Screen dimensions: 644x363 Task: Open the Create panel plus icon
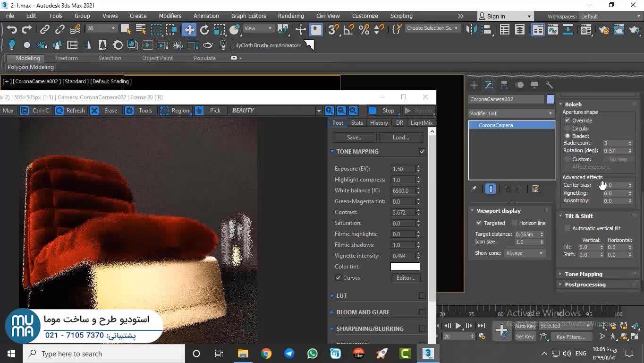[x=474, y=85]
